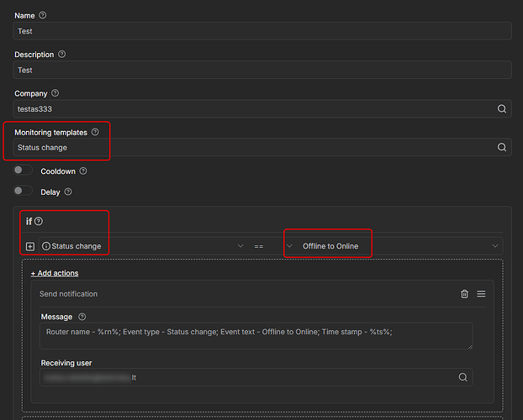Click the help icon beside Cooldown
The width and height of the screenshot is (523, 420).
pos(83,171)
